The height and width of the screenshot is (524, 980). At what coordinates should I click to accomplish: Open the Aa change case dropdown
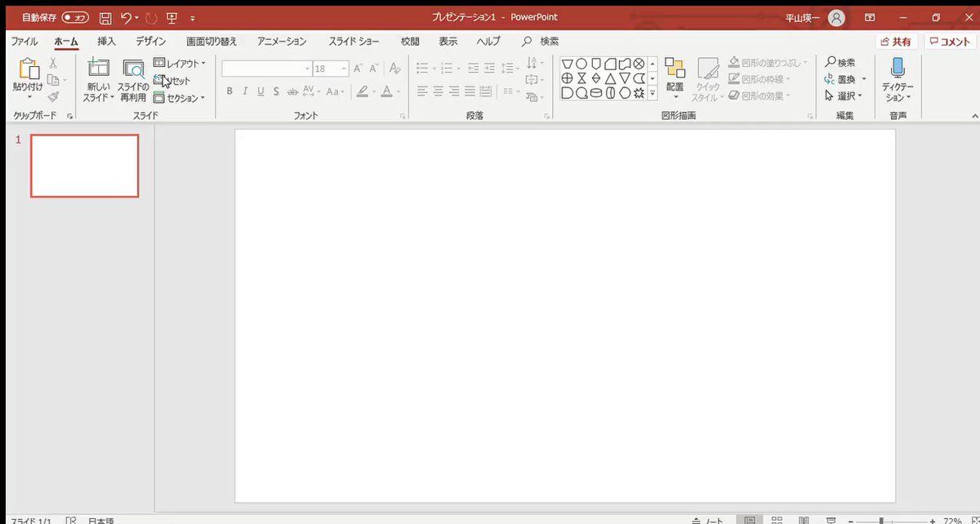click(x=336, y=91)
